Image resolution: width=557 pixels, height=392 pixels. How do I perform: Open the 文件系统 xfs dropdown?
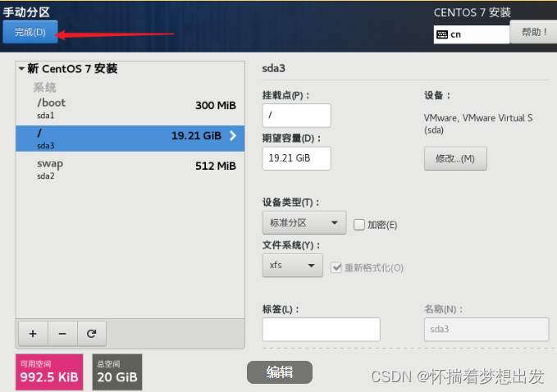[x=292, y=265]
